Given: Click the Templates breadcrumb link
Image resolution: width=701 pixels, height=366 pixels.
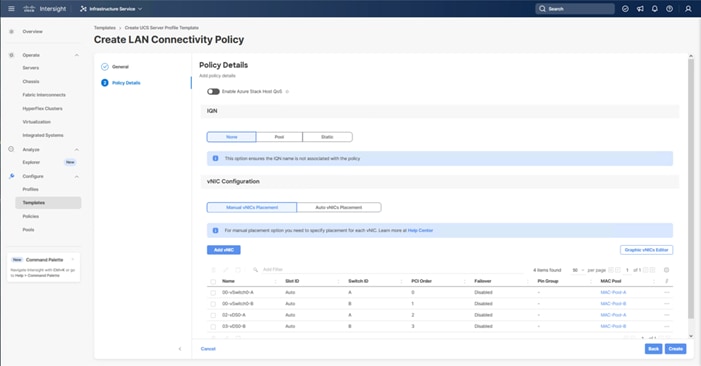Looking at the screenshot, I should point(105,28).
